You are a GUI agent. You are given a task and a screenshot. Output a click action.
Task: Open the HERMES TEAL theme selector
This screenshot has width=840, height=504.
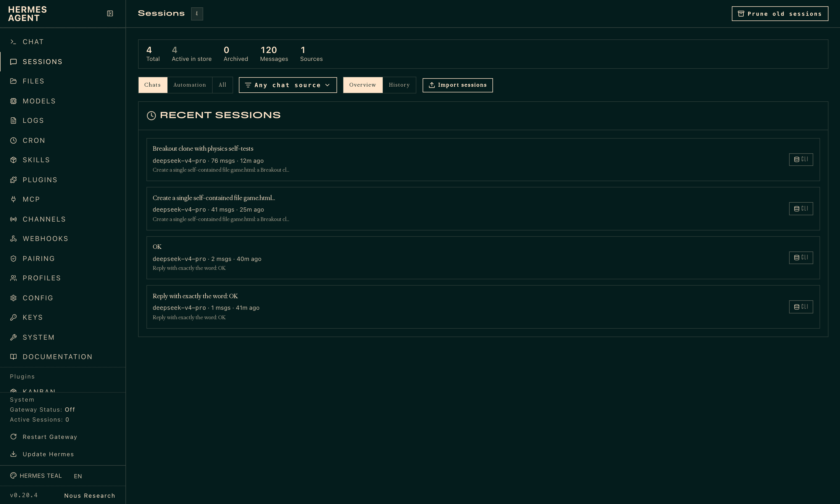coord(36,476)
